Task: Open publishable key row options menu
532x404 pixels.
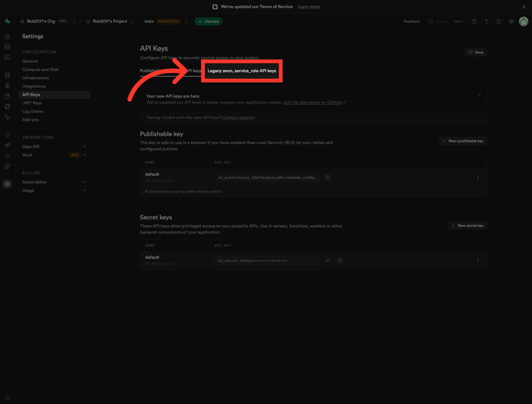Action: [478, 178]
